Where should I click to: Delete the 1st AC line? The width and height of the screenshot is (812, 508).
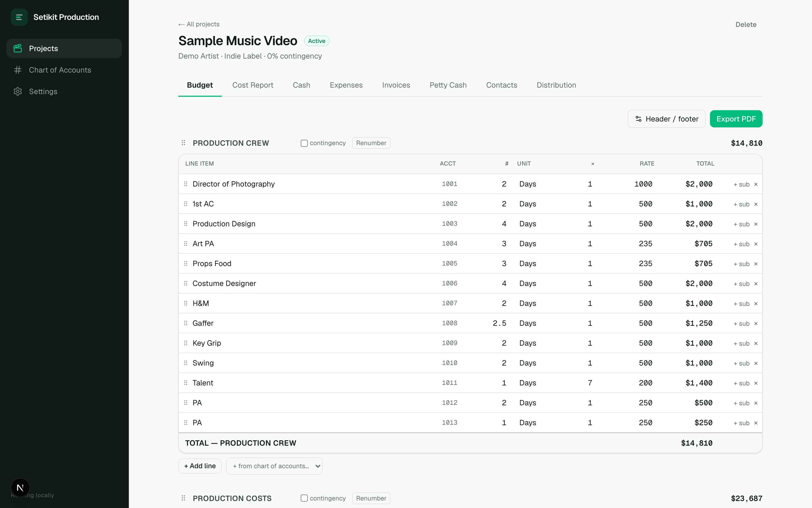[756, 204]
